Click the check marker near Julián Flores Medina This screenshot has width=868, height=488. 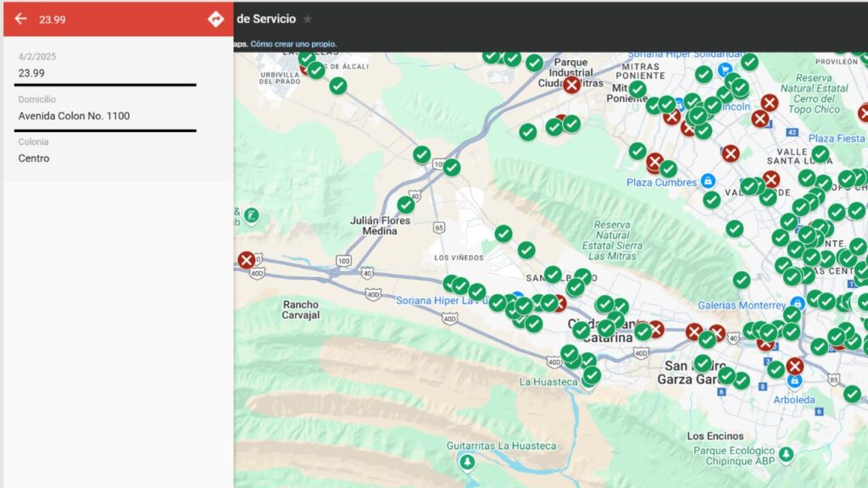point(406,205)
